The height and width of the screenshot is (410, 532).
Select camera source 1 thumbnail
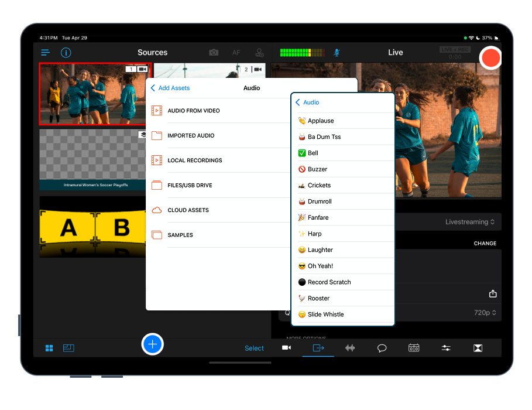click(95, 94)
